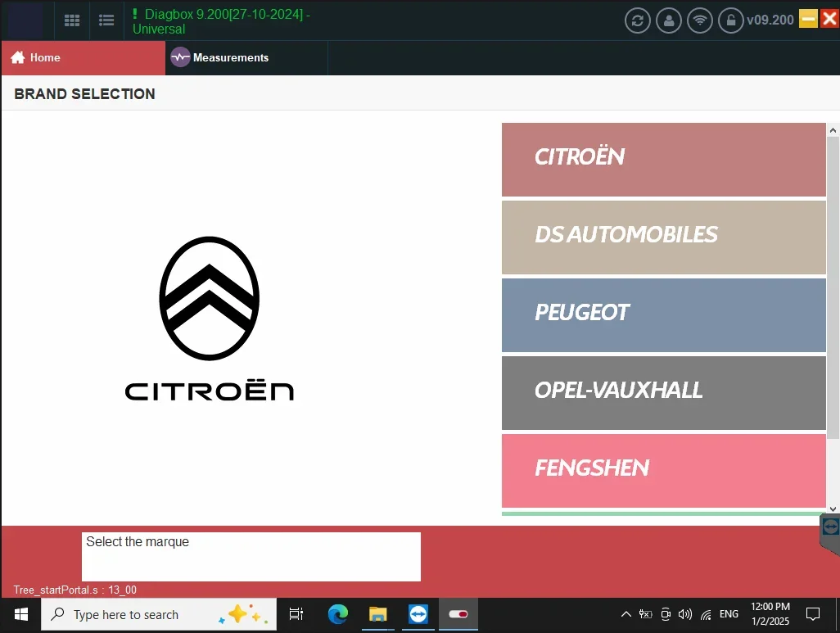The height and width of the screenshot is (633, 840).
Task: Click the Select the marque message box
Action: tap(251, 556)
